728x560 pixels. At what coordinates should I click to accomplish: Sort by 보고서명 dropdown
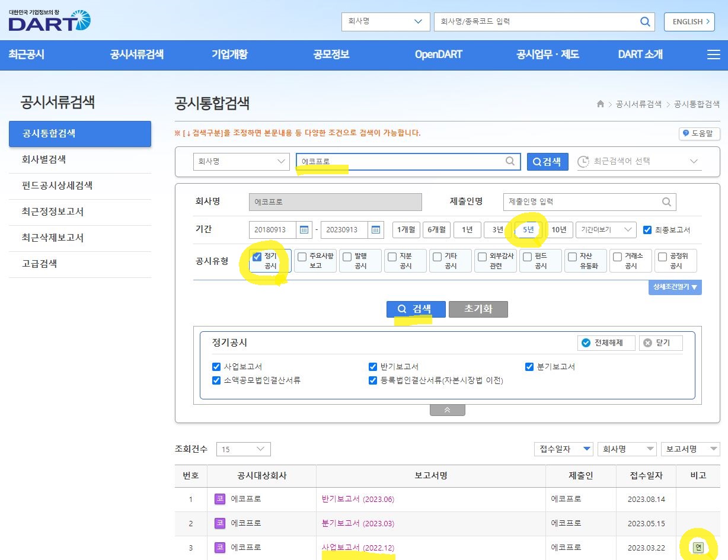691,449
